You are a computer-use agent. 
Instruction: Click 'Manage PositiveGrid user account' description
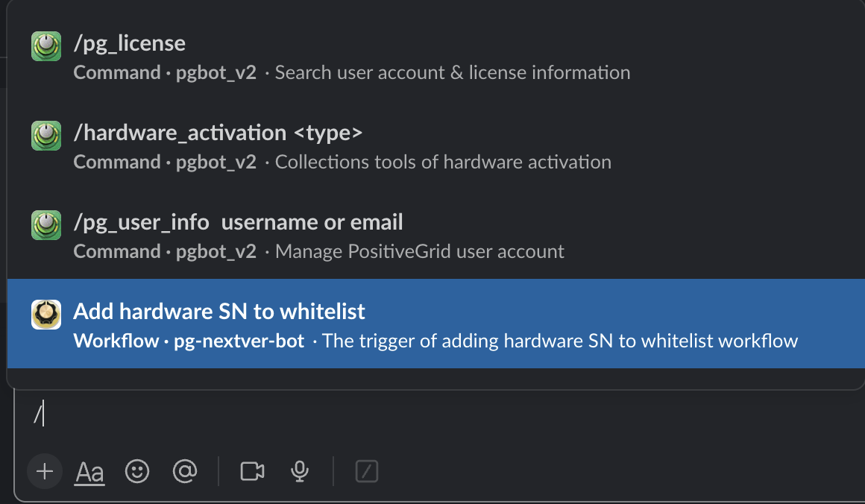coord(419,251)
